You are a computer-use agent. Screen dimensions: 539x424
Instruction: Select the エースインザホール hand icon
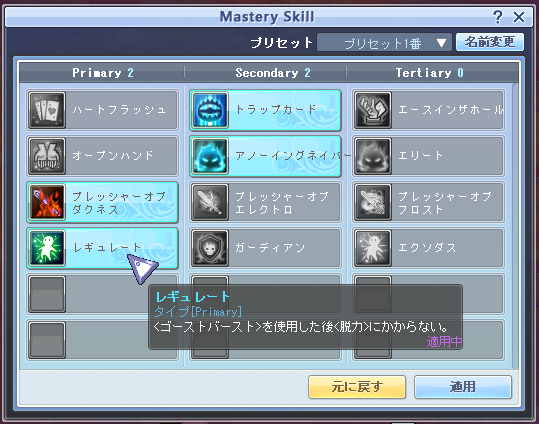click(373, 110)
